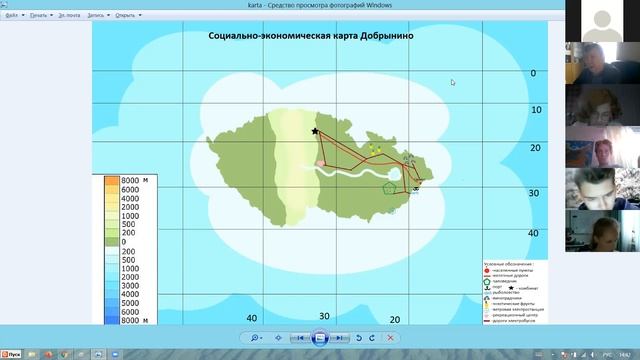Click the Эл. почта menu item
The image size is (640, 360).
click(69, 15)
